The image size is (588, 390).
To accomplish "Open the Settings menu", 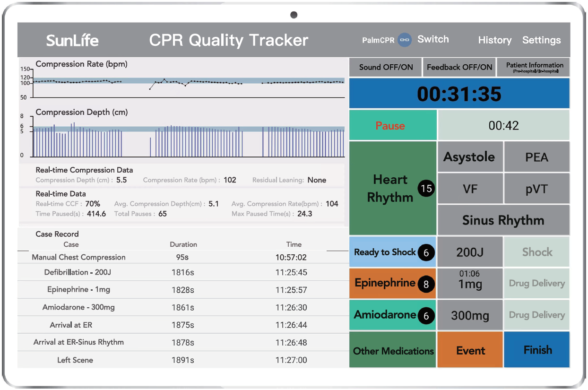I will point(541,40).
